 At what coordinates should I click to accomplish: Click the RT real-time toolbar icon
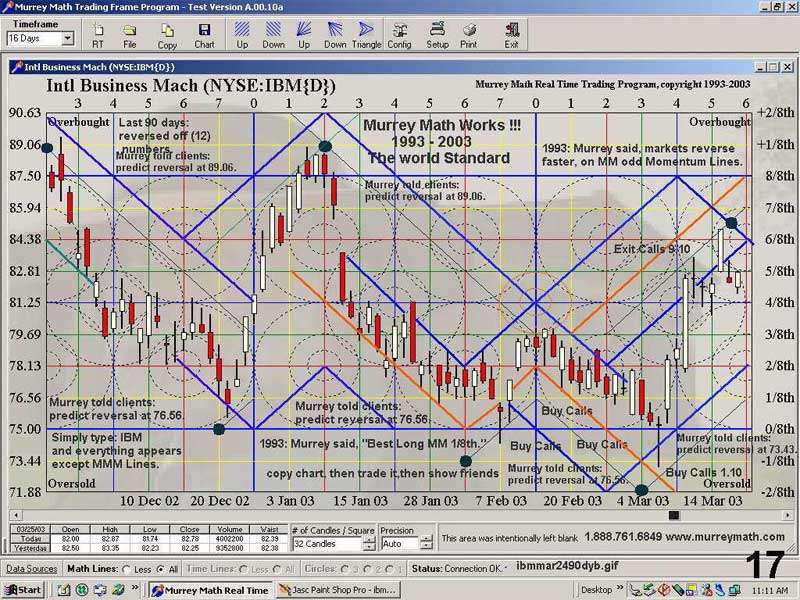pos(97,35)
